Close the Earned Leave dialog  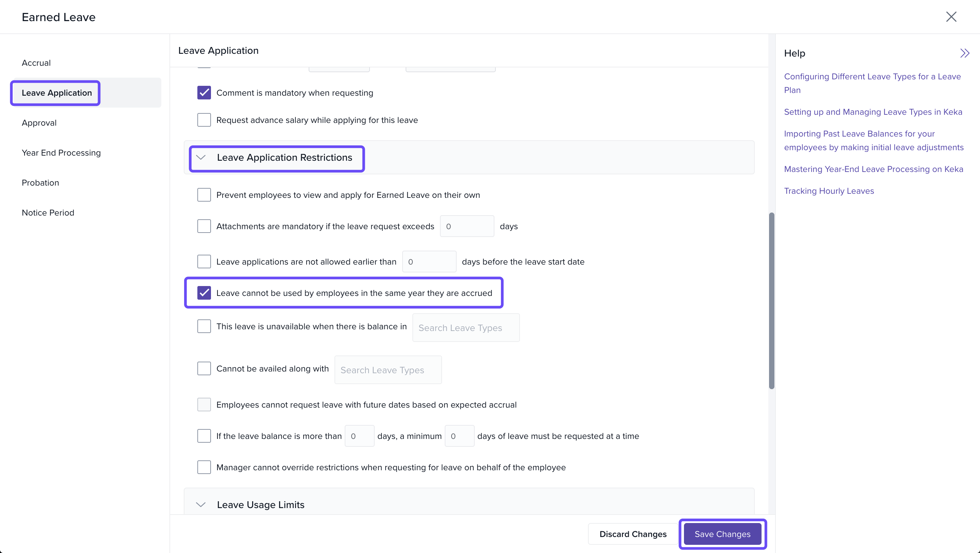point(951,17)
